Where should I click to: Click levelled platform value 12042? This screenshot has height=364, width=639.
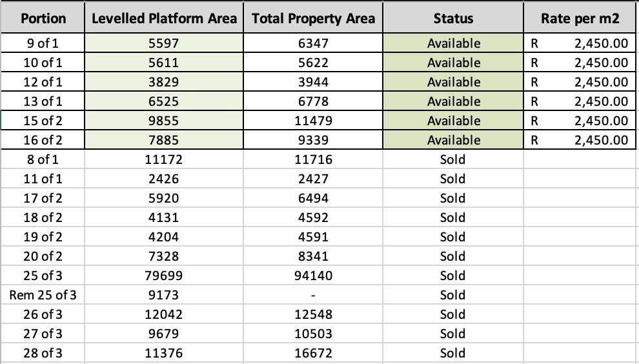(164, 314)
